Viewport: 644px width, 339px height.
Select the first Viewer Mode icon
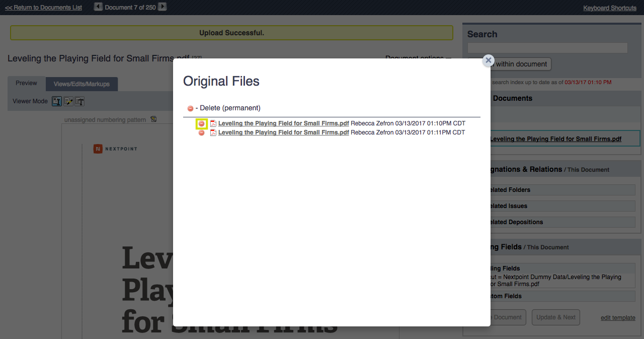57,101
